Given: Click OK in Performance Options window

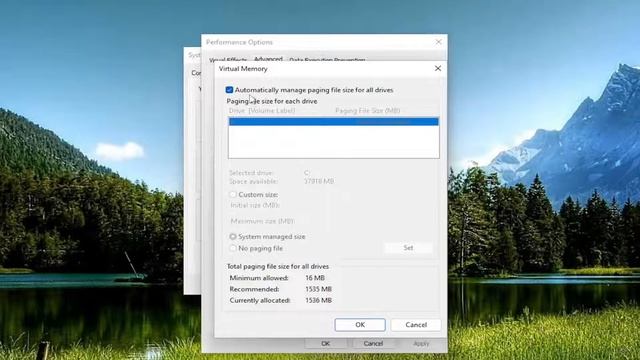Looking at the screenshot, I should pos(325,344).
